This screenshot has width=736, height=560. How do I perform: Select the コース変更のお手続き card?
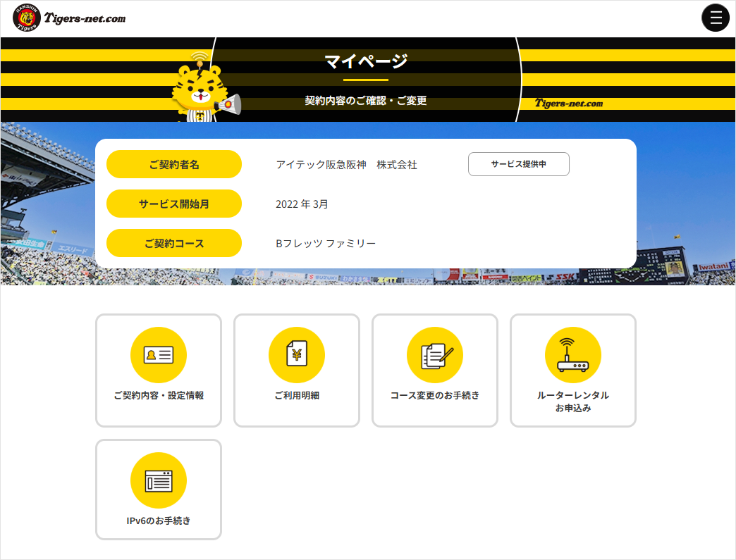(434, 370)
